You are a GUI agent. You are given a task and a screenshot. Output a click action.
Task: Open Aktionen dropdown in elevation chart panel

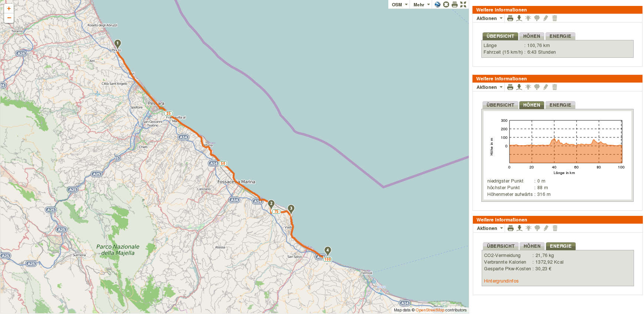click(x=489, y=87)
